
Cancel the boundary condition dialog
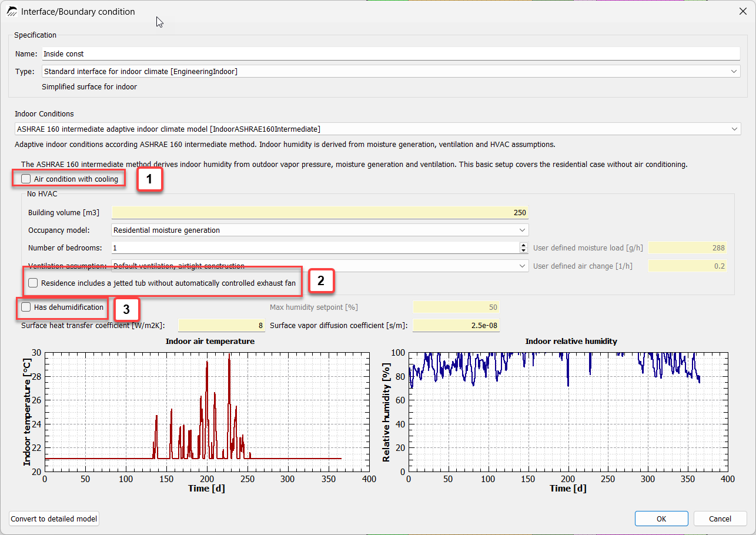pos(720,519)
